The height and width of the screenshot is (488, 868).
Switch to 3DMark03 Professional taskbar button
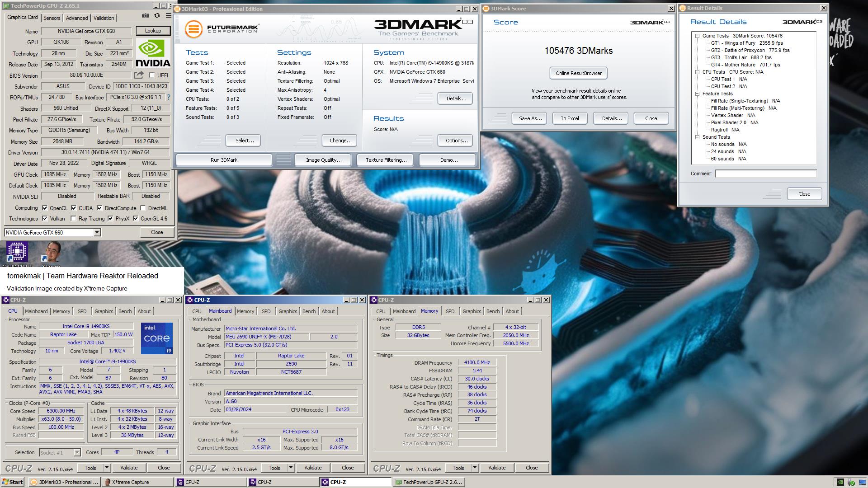coord(64,482)
